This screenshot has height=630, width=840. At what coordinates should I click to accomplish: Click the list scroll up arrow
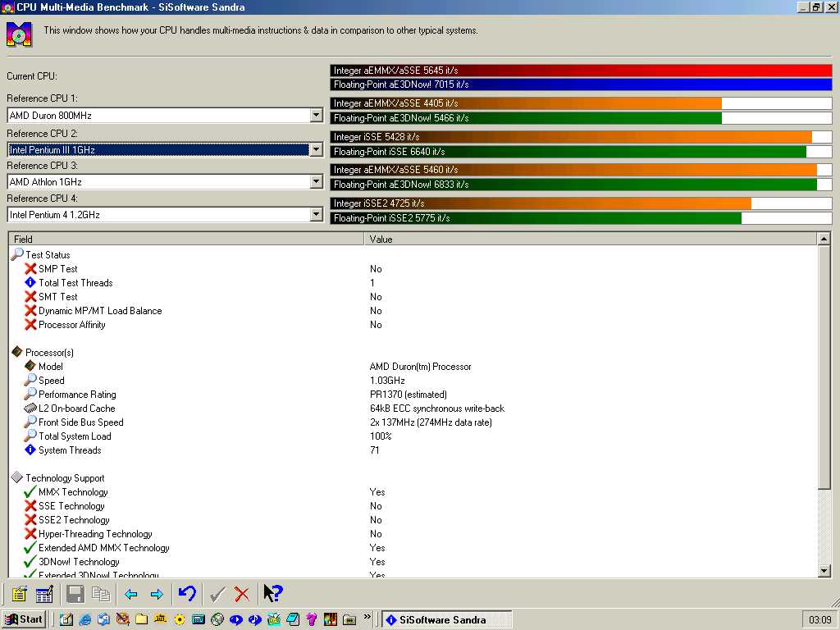824,239
